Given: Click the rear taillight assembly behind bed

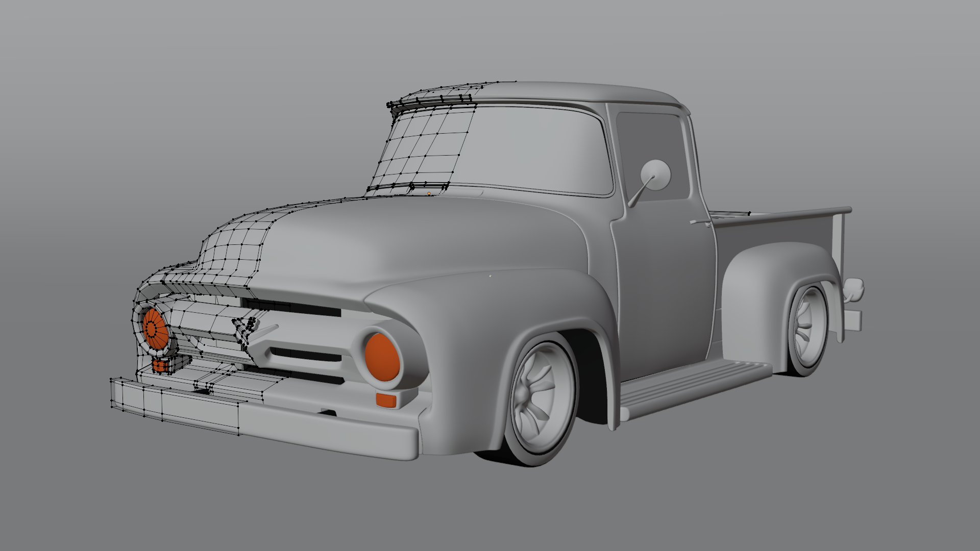Looking at the screenshot, I should [853, 290].
